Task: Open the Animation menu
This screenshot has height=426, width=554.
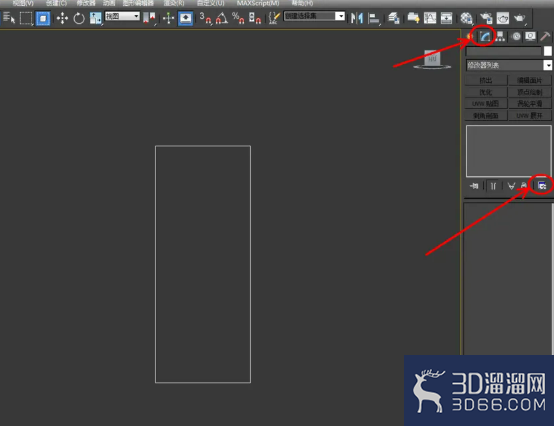Action: point(109,3)
